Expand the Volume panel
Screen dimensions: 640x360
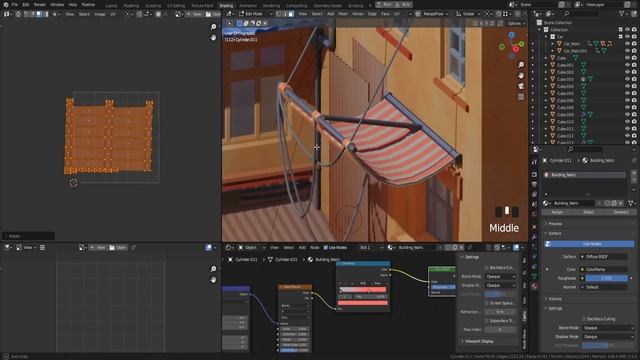554,299
